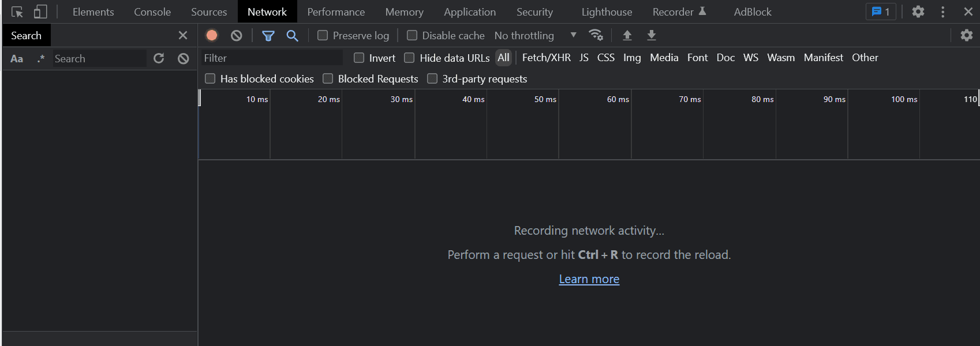Filter requests by Fetch/XHR
980x346 pixels.
point(546,57)
